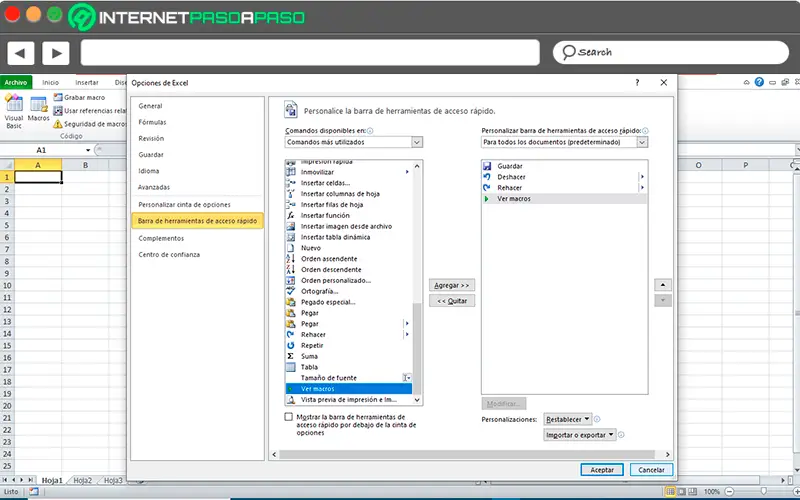
Task: Select Ortografía command
Action: pyautogui.click(x=348, y=291)
